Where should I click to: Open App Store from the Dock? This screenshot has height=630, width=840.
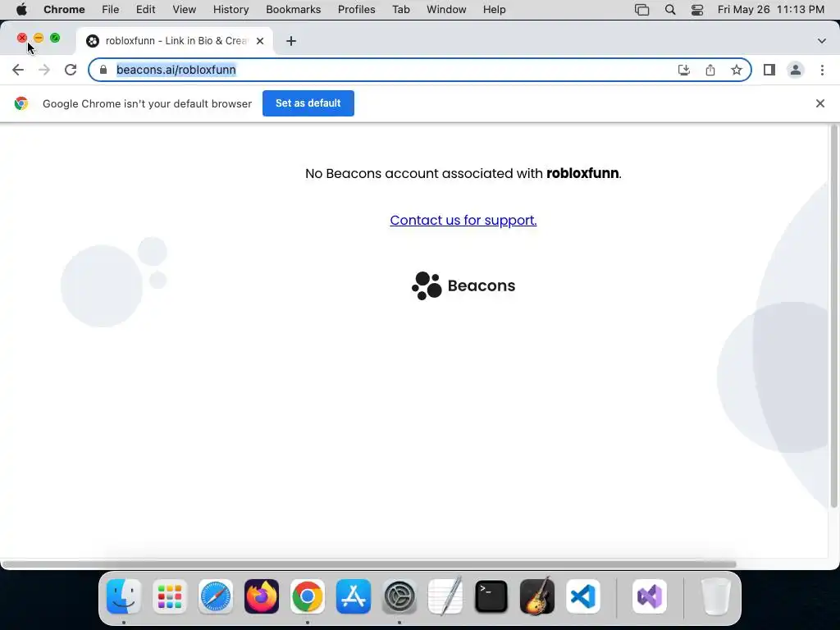tap(354, 596)
